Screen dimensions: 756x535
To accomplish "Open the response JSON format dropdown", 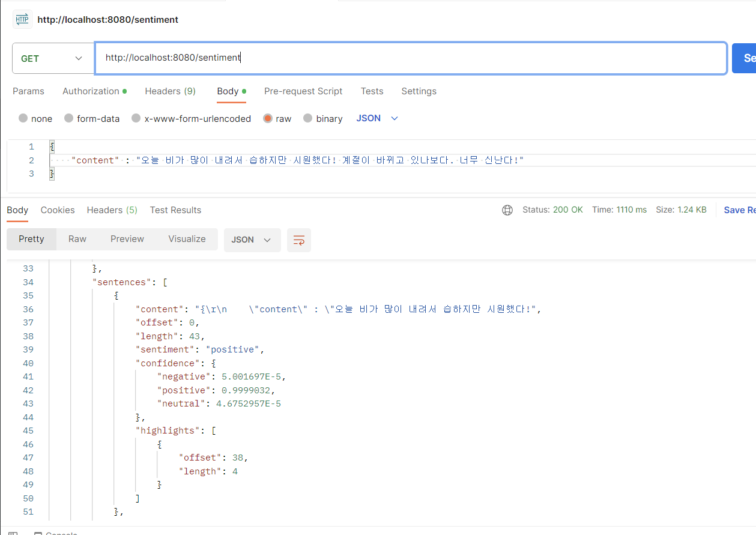I will tap(252, 240).
